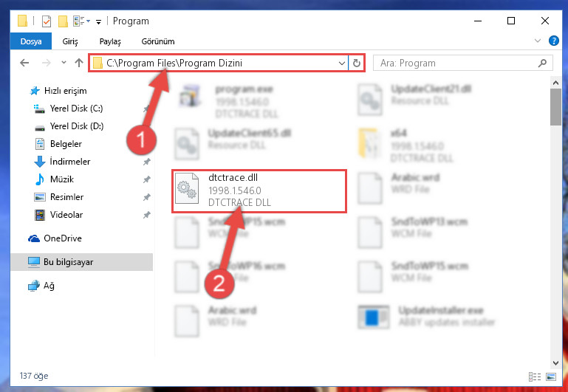Click the Ara: Program search box
Screen dimensions: 568x392
[463, 63]
